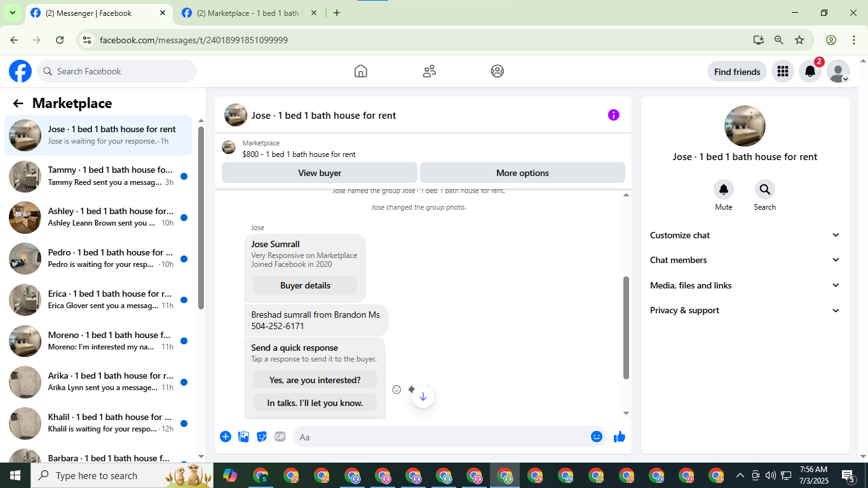Open more actions plus icon in composer
This screenshot has width=868, height=488.
pyautogui.click(x=226, y=437)
